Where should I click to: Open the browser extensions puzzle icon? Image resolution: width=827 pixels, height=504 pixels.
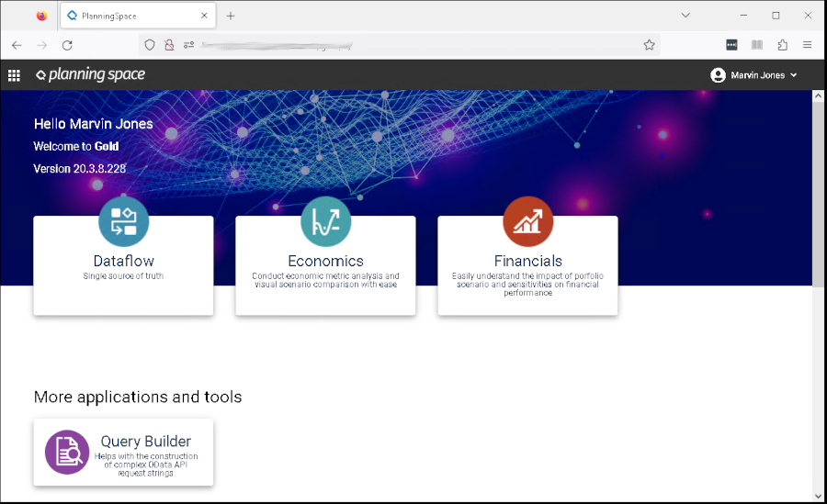click(x=782, y=45)
